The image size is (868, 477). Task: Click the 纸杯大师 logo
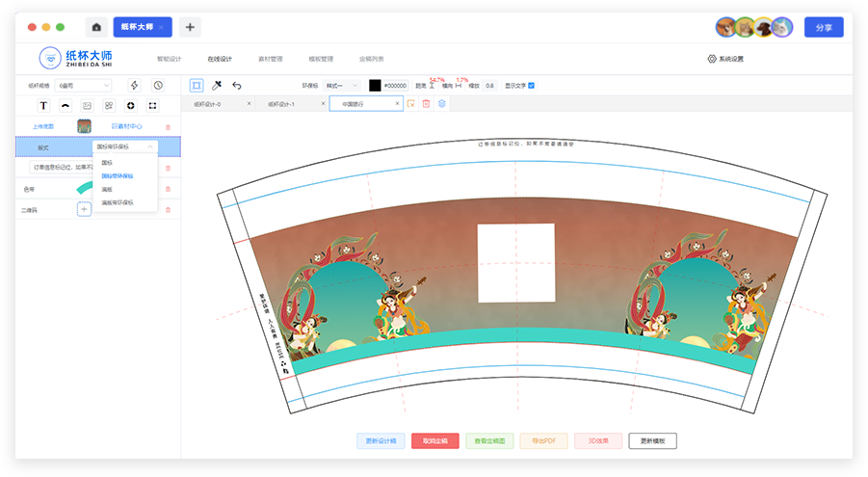76,58
